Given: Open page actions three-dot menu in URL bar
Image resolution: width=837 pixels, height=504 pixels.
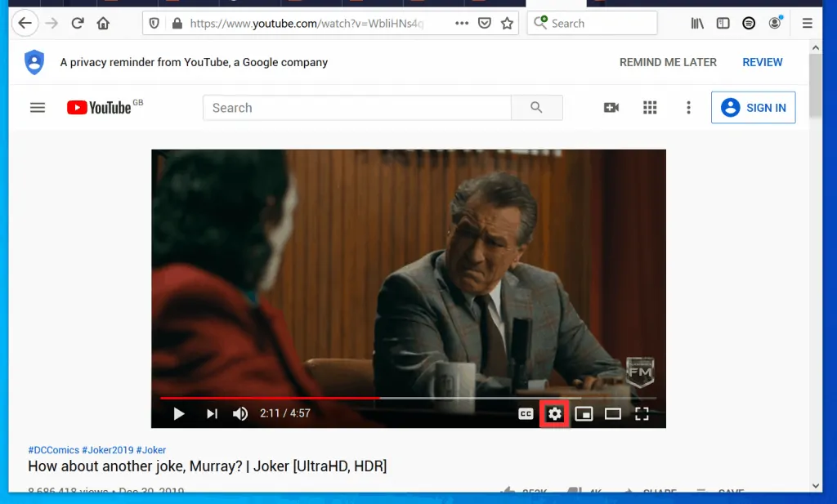Looking at the screenshot, I should 462,24.
